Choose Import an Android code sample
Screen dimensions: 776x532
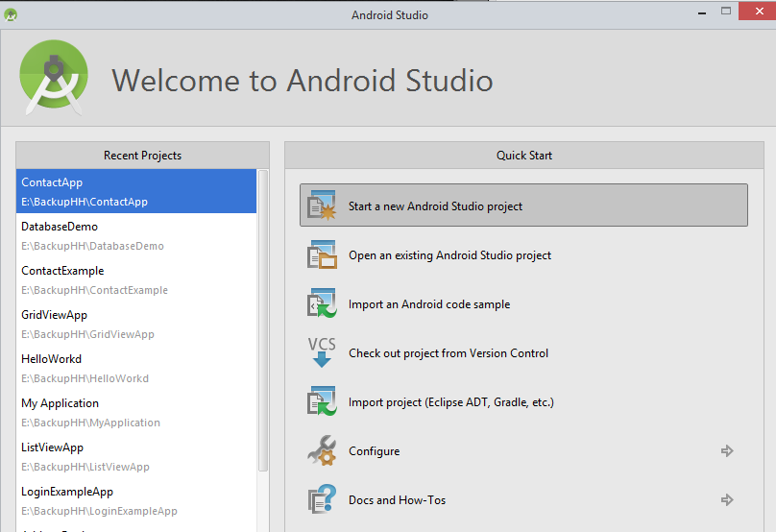(429, 304)
